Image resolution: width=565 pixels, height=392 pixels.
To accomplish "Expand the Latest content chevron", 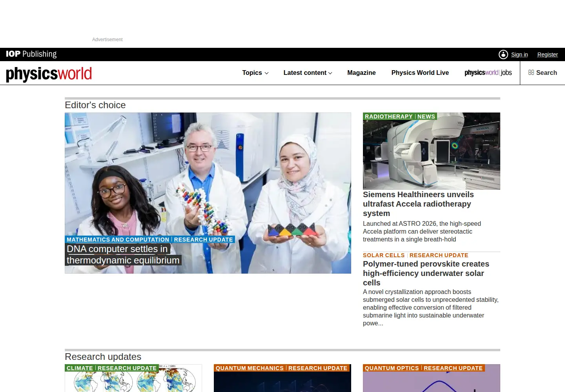I will click(330, 73).
